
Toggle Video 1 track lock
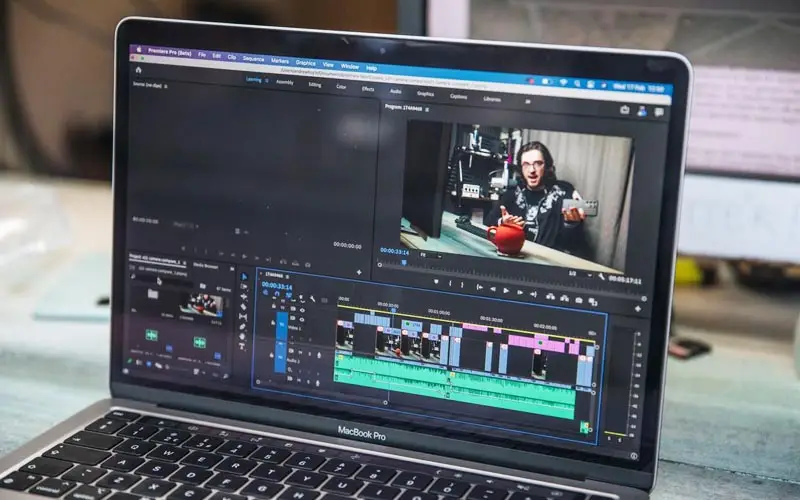point(272,322)
